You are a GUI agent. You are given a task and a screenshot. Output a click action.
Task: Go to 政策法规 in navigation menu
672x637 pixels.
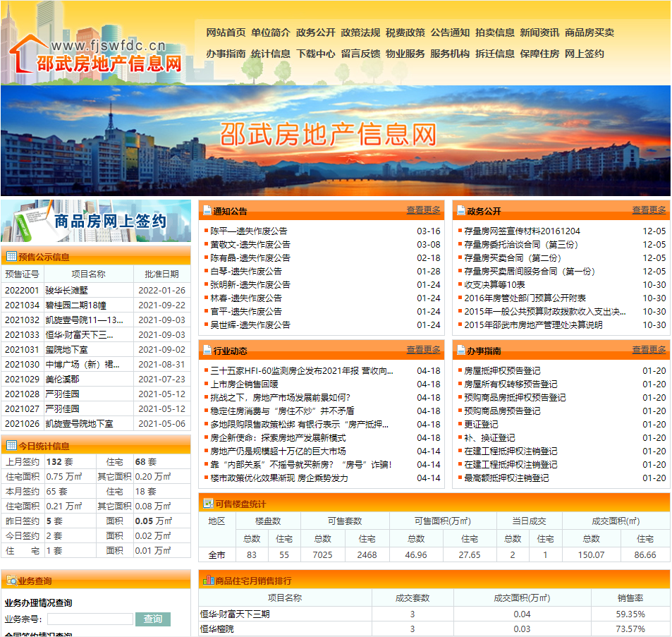360,32
